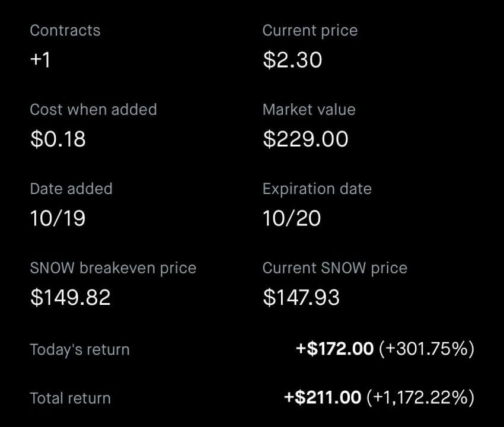Click the $147.93 SNOW price
The image size is (504, 427).
(x=301, y=297)
